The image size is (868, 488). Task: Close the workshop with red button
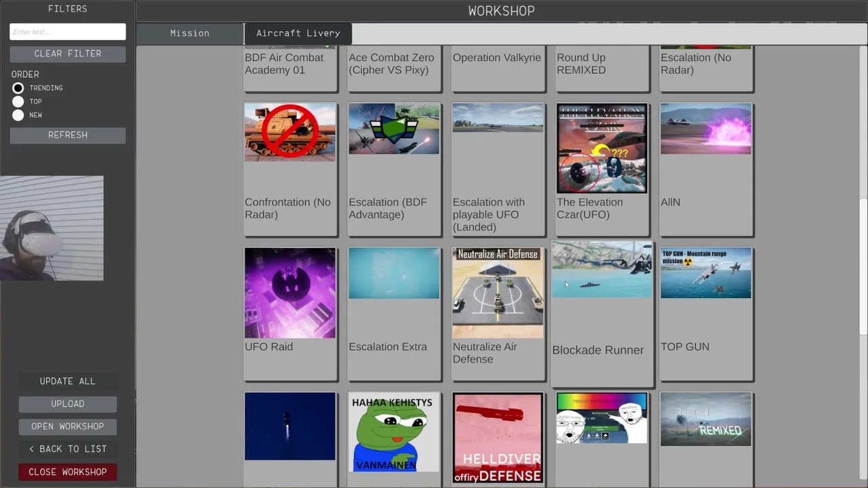(x=68, y=472)
